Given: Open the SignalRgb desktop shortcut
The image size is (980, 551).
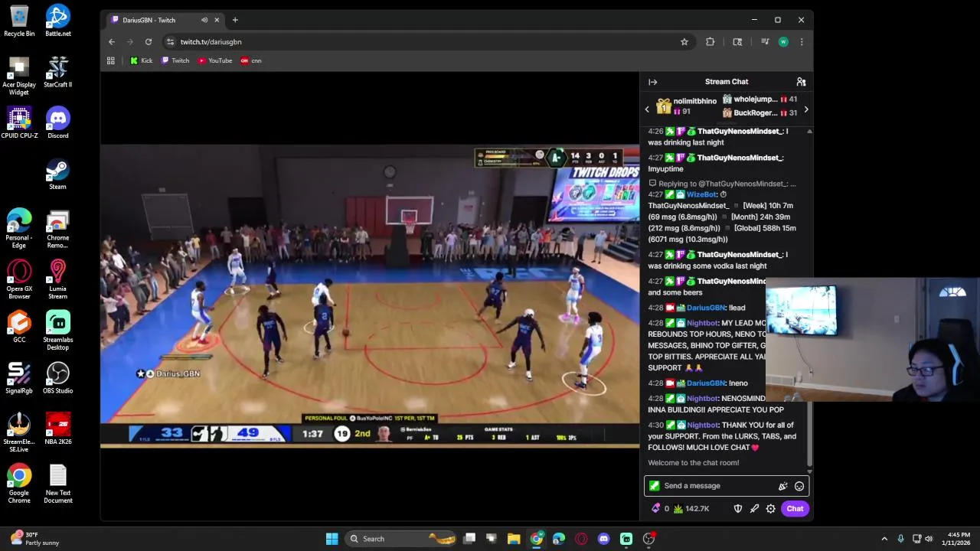Looking at the screenshot, I should point(19,378).
